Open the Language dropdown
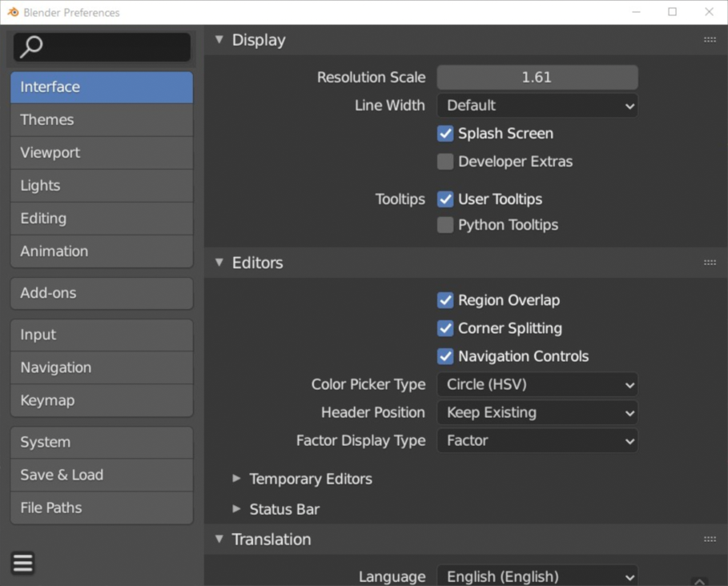This screenshot has width=728, height=586. pyautogui.click(x=537, y=576)
